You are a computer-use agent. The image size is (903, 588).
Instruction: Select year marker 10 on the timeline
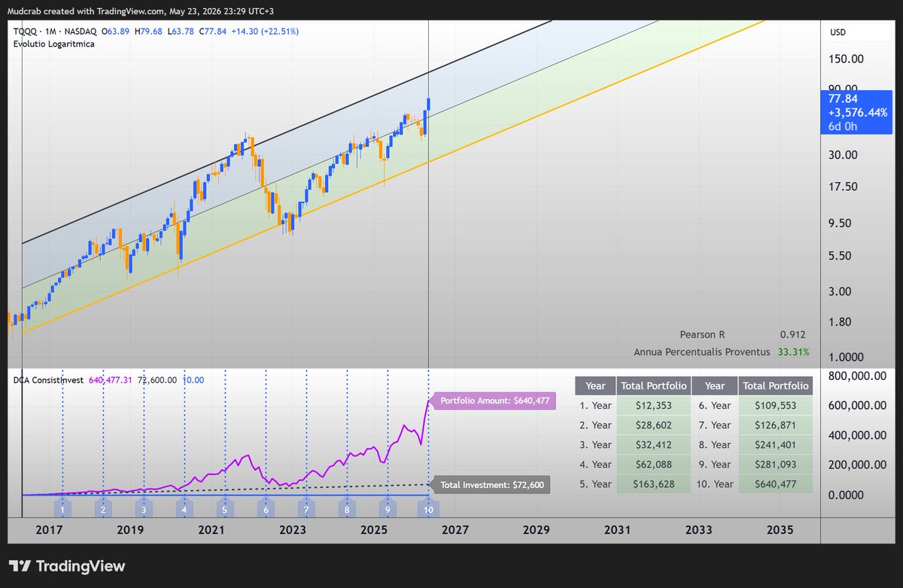[428, 509]
